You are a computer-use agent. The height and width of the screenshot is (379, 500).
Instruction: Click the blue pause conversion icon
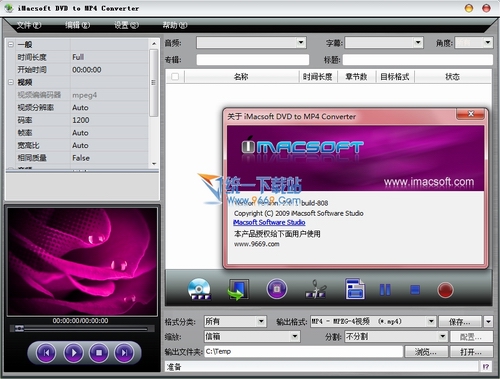coord(385,290)
